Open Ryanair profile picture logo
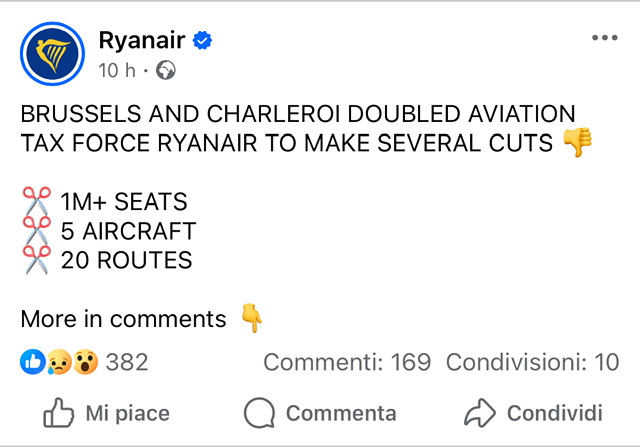The height and width of the screenshot is (447, 640). coord(55,54)
